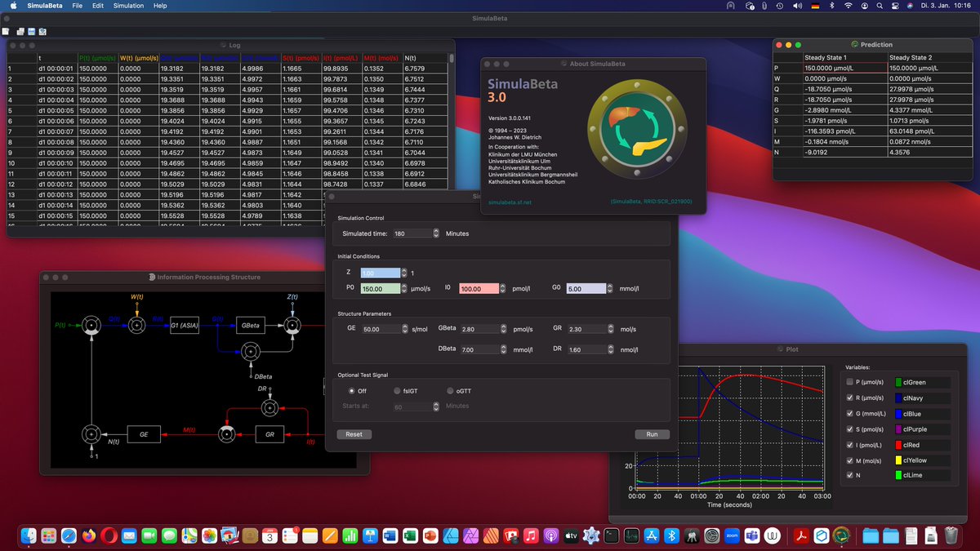Screen dimensions: 980x551
Task: Click the Z value stepper arrows
Action: [405, 273]
